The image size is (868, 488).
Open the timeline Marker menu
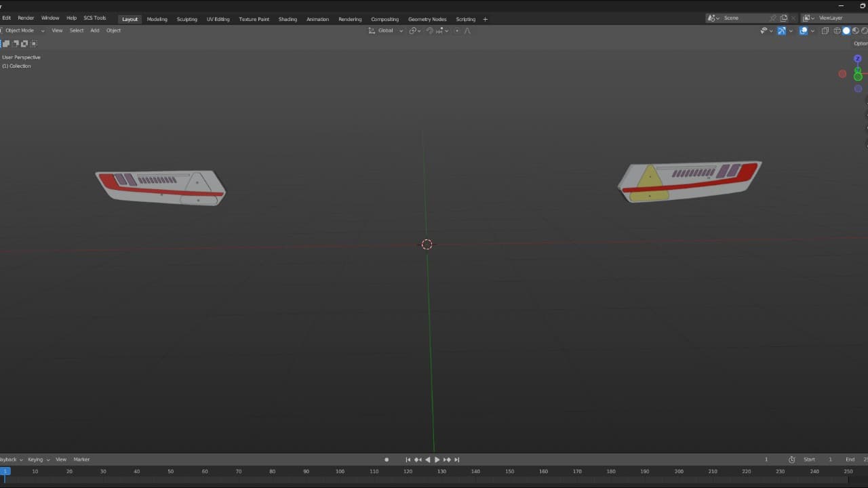tap(81, 460)
